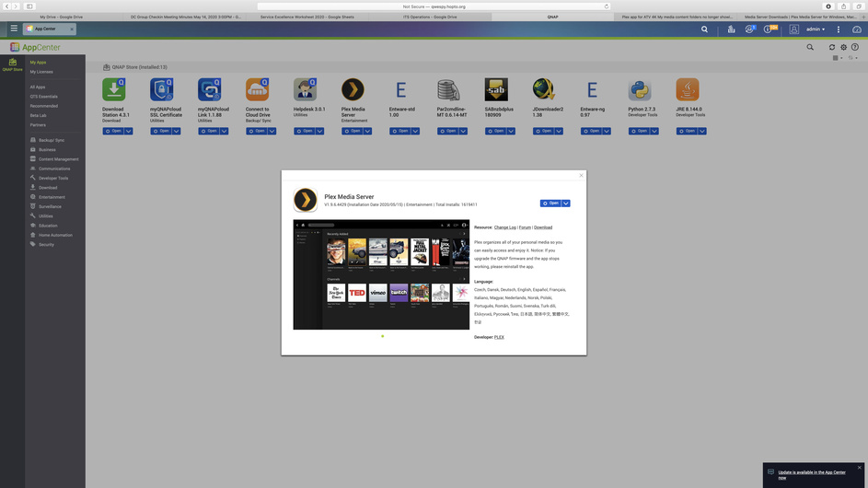Select the screenshot carousel dot indicator
The height and width of the screenshot is (488, 868).
click(x=383, y=336)
